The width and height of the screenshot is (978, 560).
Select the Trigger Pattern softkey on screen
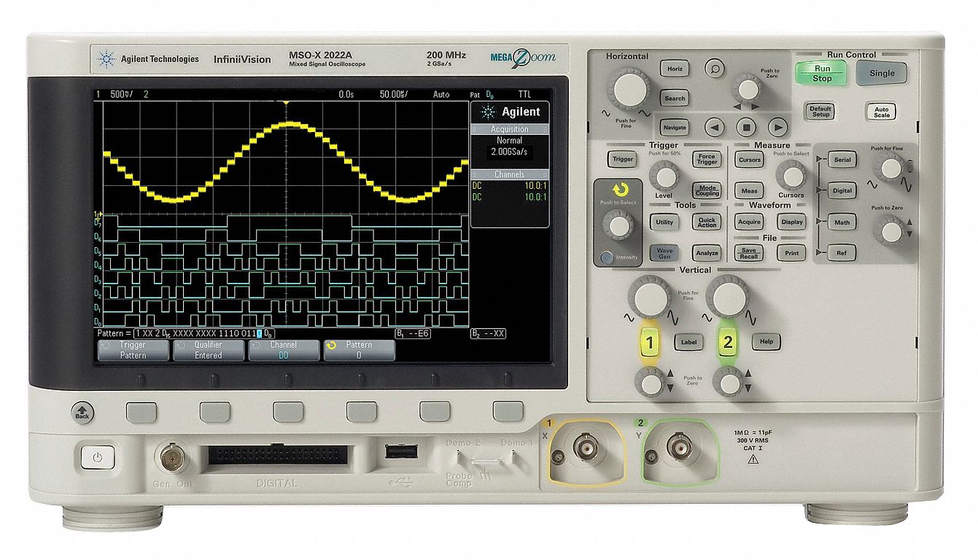[133, 350]
